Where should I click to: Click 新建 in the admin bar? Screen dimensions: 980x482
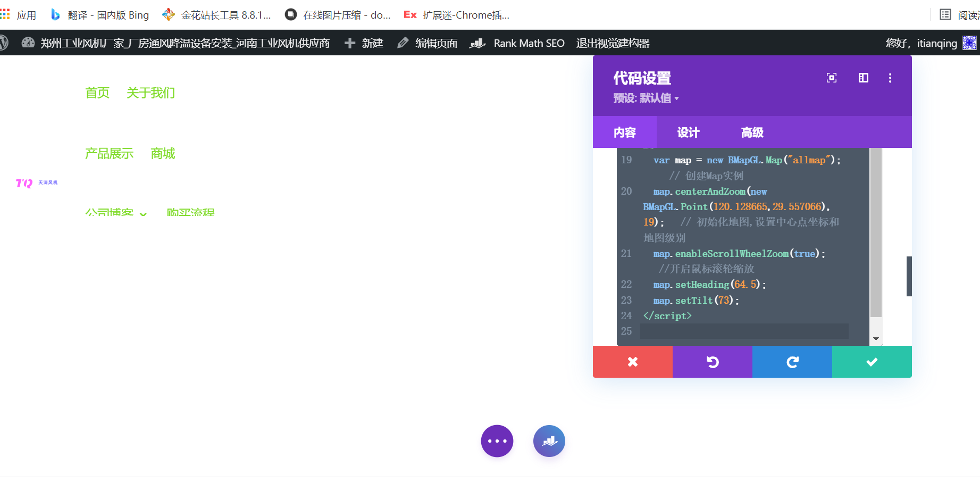373,43
